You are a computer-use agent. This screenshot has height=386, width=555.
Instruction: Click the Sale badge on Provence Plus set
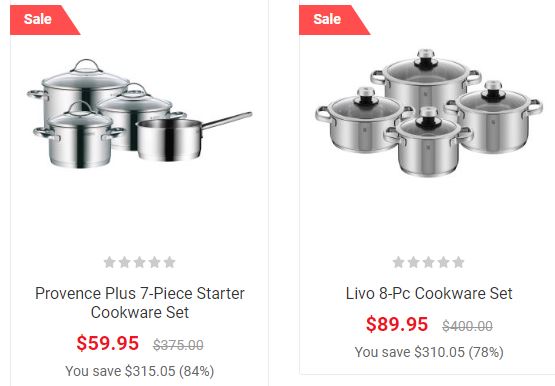pos(42,20)
